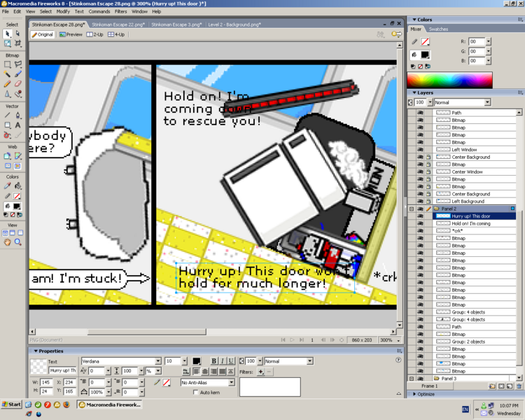525x420 pixels.
Task: Toggle visibility of the Path layer object
Action: click(x=420, y=113)
